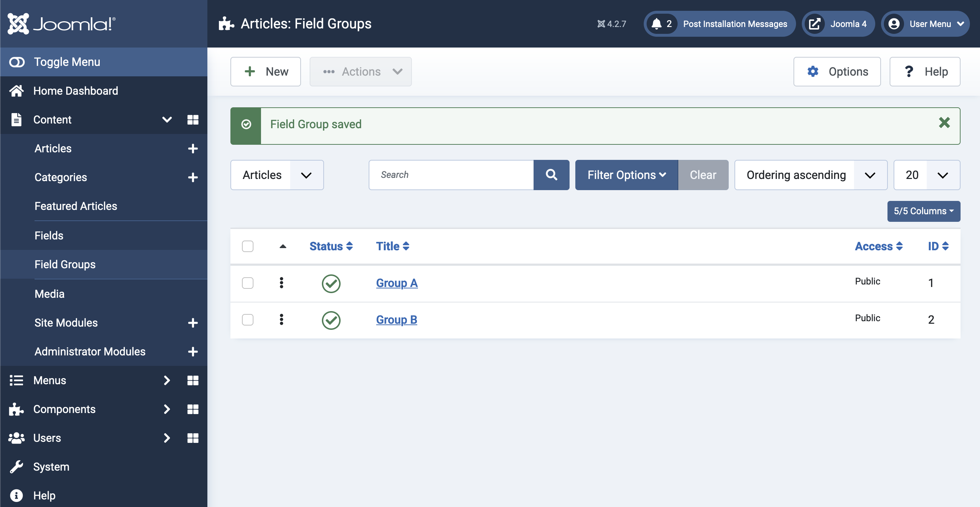Open the Group A field group
Image resolution: width=980 pixels, height=507 pixels.
pos(397,283)
